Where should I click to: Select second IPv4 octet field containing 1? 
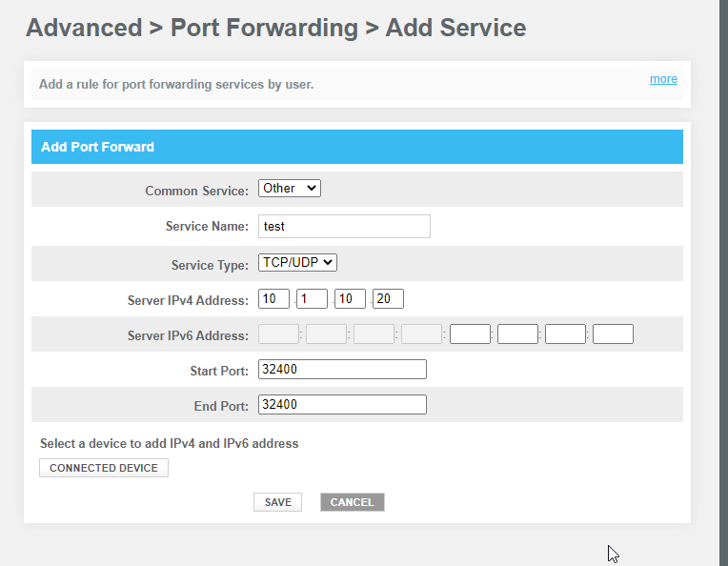(312, 298)
